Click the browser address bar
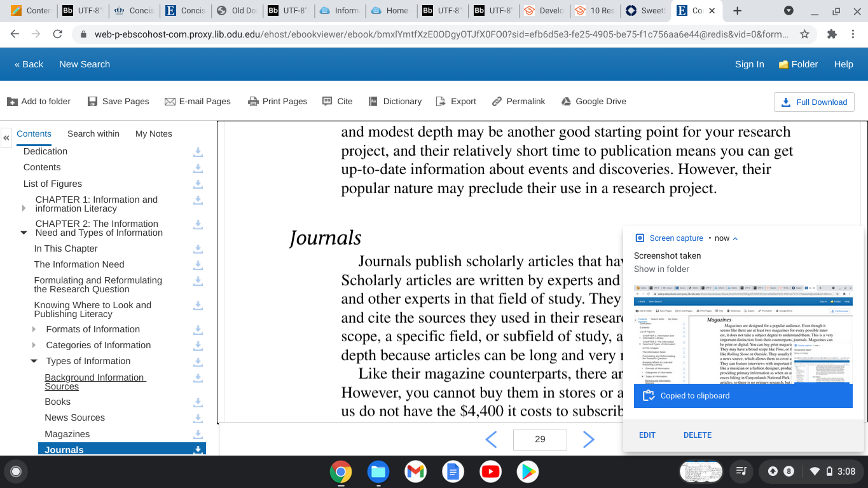868x488 pixels. [442, 34]
